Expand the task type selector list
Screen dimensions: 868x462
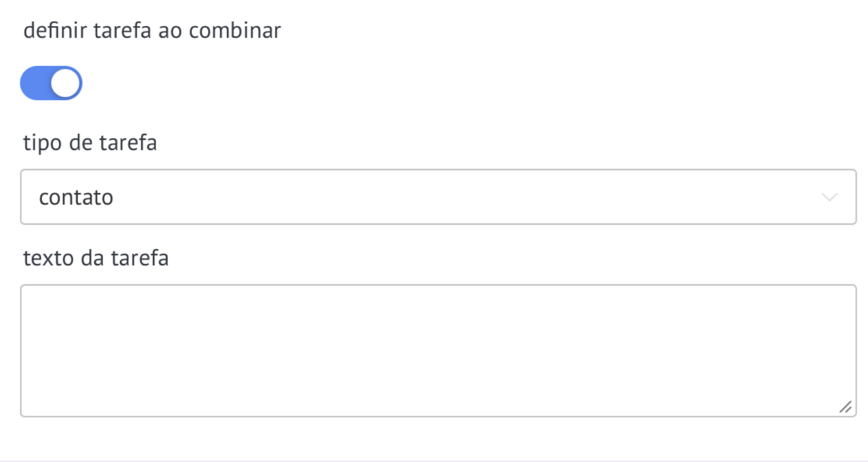(x=438, y=197)
